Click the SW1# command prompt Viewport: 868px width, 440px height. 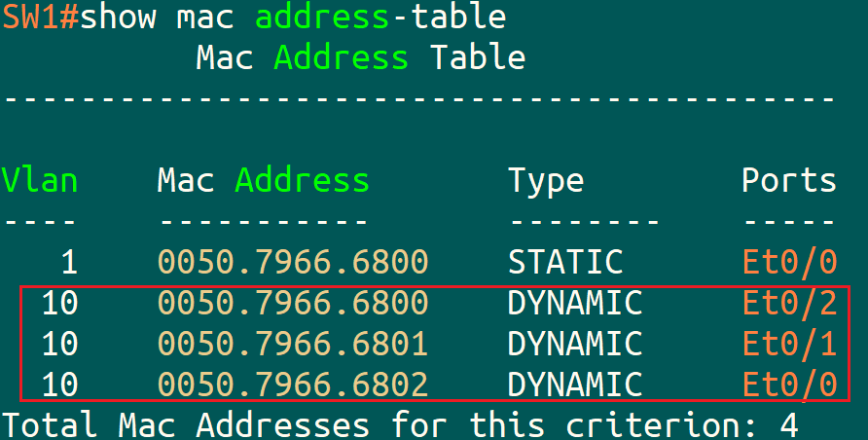pyautogui.click(x=40, y=17)
